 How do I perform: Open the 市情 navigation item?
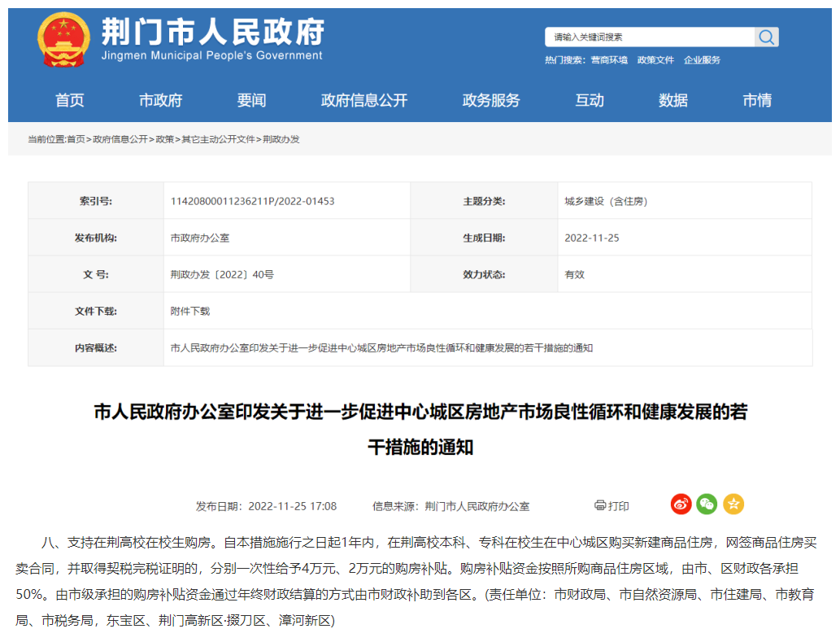click(757, 101)
